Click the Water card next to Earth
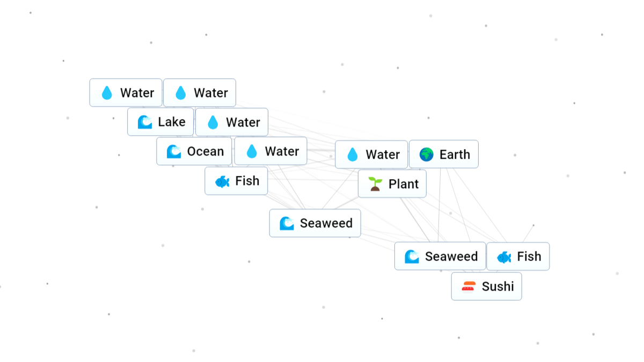 (x=371, y=154)
